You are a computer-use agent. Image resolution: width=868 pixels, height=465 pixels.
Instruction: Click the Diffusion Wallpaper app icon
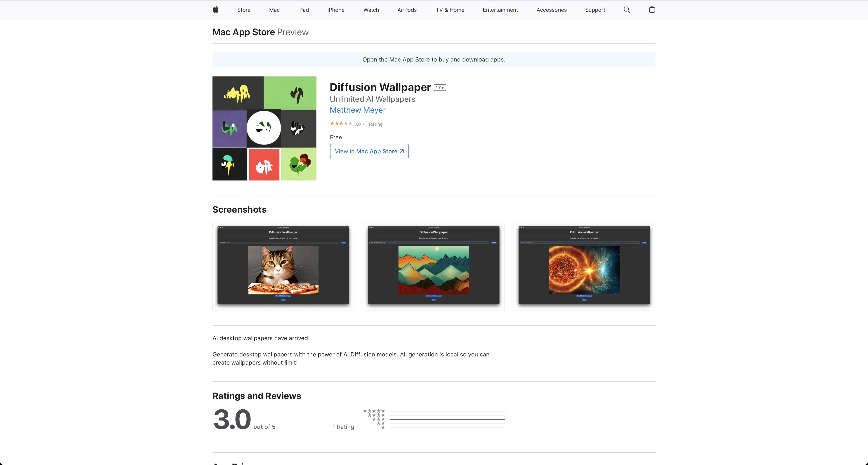click(x=264, y=128)
